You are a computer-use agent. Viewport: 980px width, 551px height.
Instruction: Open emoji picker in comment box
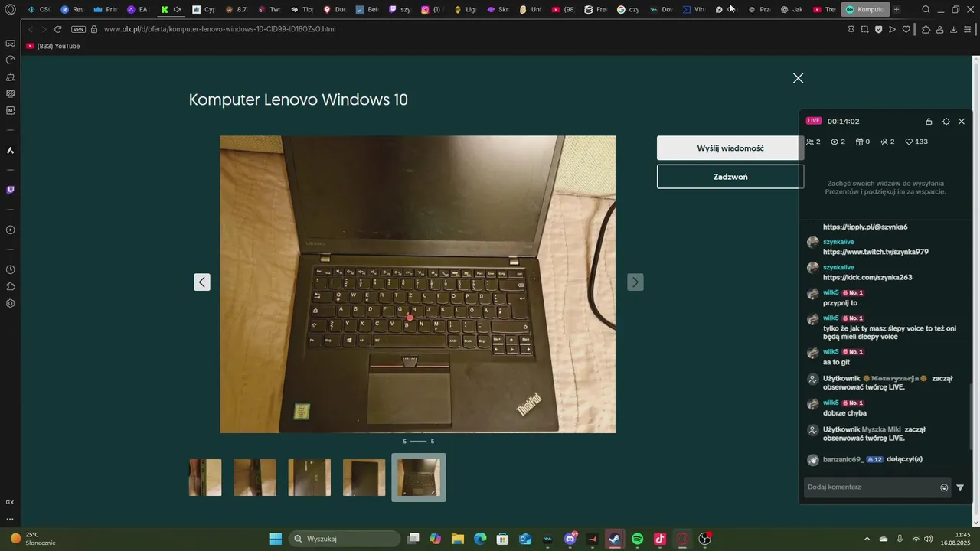coord(944,487)
